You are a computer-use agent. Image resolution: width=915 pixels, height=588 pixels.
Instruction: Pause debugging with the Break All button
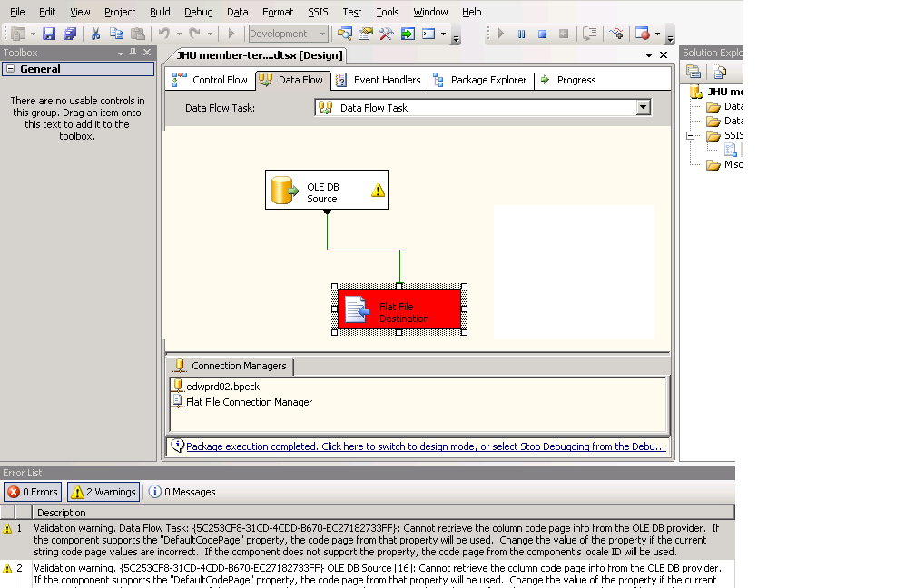point(522,34)
